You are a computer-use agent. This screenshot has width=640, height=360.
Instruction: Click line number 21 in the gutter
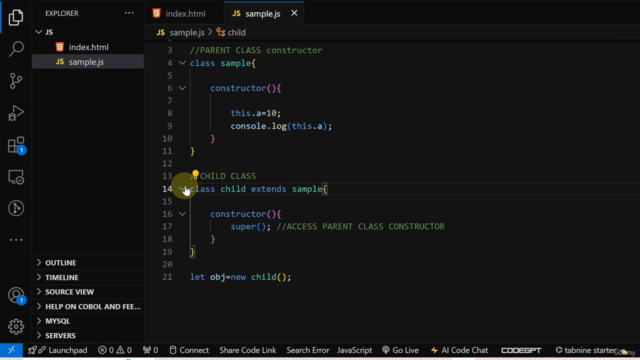click(167, 277)
